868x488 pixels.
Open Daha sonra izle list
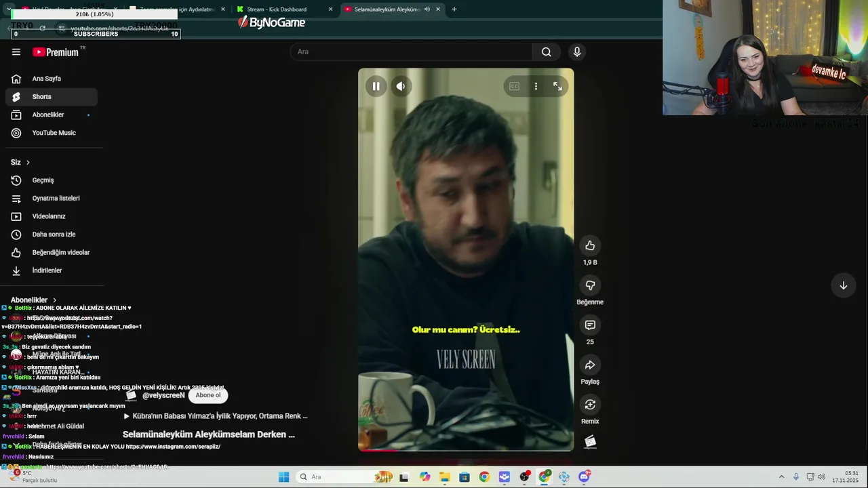pos(52,235)
